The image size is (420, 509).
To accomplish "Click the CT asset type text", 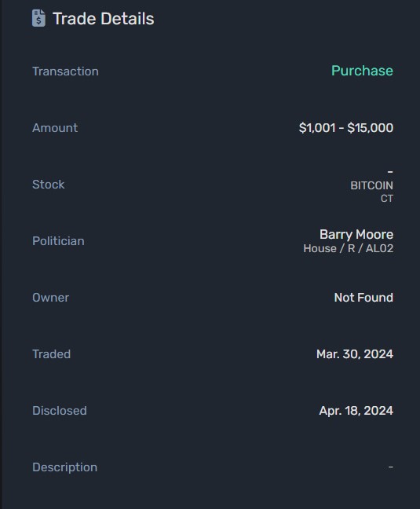I will [x=387, y=199].
